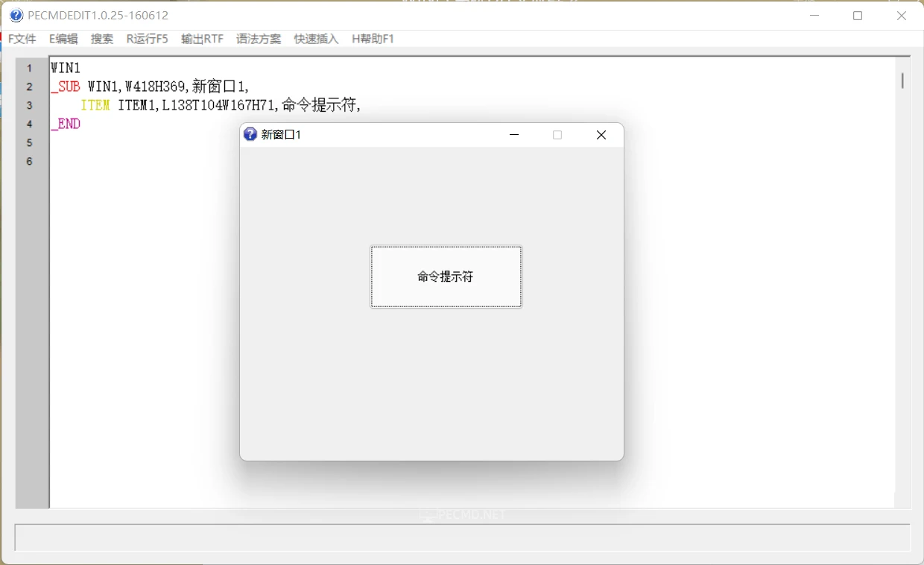
Task: Click line number 1 in the gutter
Action: [30, 68]
